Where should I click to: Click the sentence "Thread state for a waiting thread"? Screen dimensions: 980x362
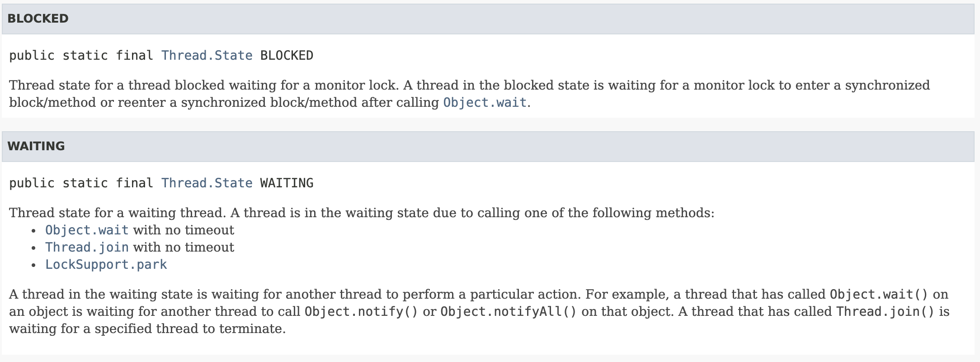[x=117, y=213]
